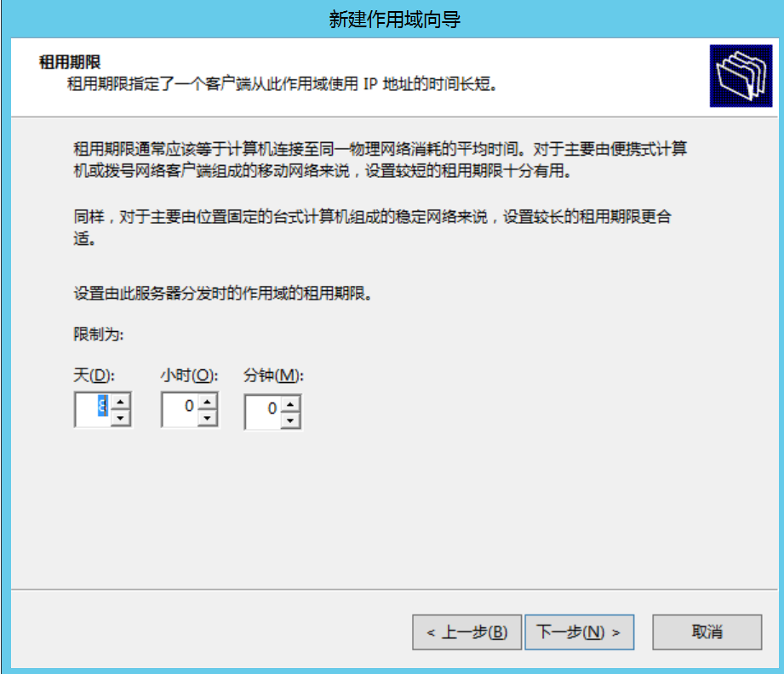
Task: Click the 小时(O) label
Action: coord(189,375)
